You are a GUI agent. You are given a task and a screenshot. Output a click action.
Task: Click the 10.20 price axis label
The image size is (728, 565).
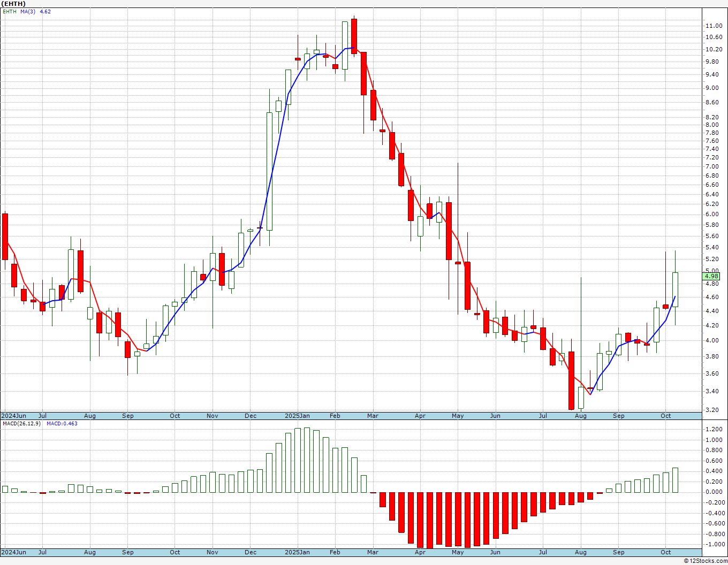pyautogui.click(x=714, y=49)
